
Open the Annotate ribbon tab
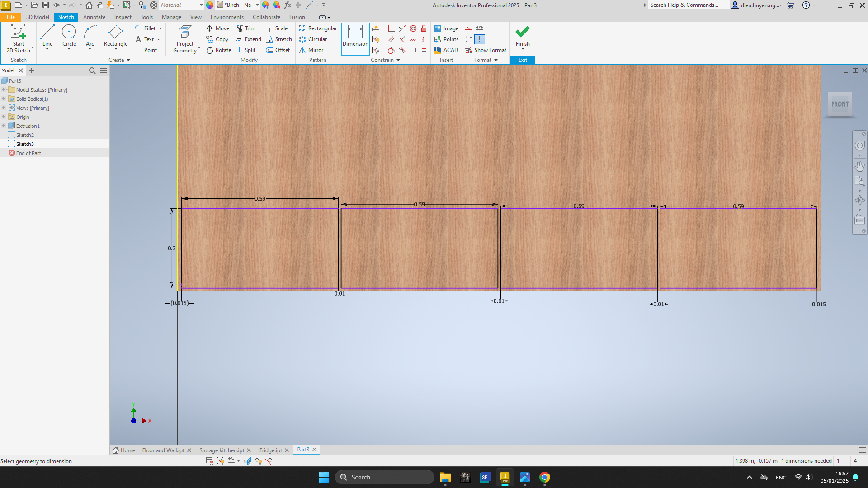[x=94, y=17]
